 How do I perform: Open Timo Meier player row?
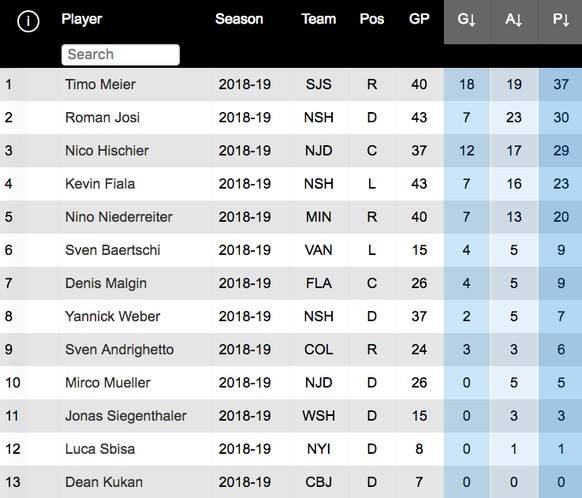[x=291, y=84]
